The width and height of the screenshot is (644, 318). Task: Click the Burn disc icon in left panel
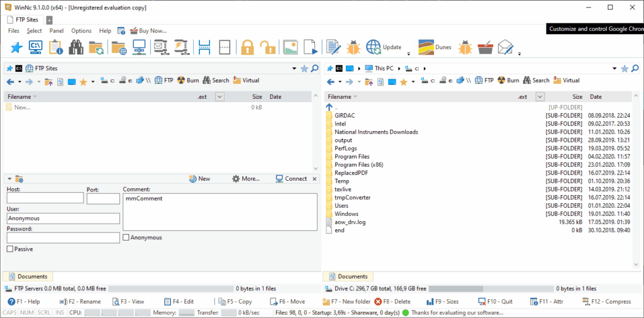coord(181,81)
